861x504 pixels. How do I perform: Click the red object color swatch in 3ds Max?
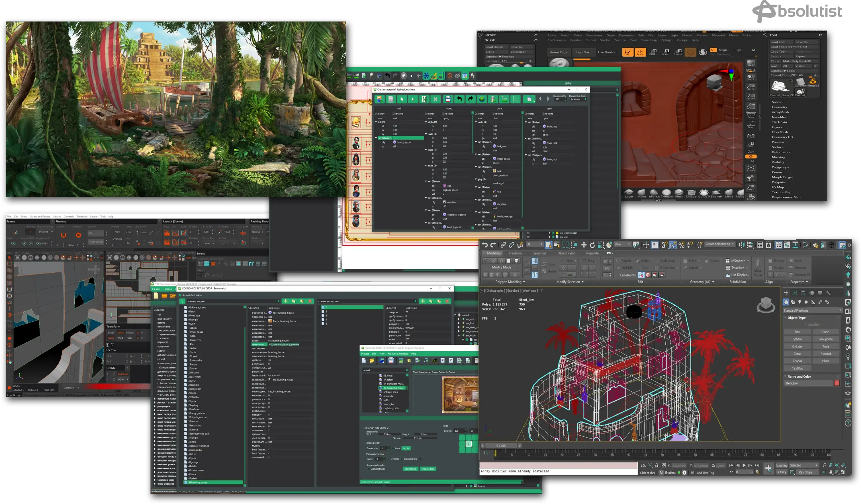pos(837,383)
